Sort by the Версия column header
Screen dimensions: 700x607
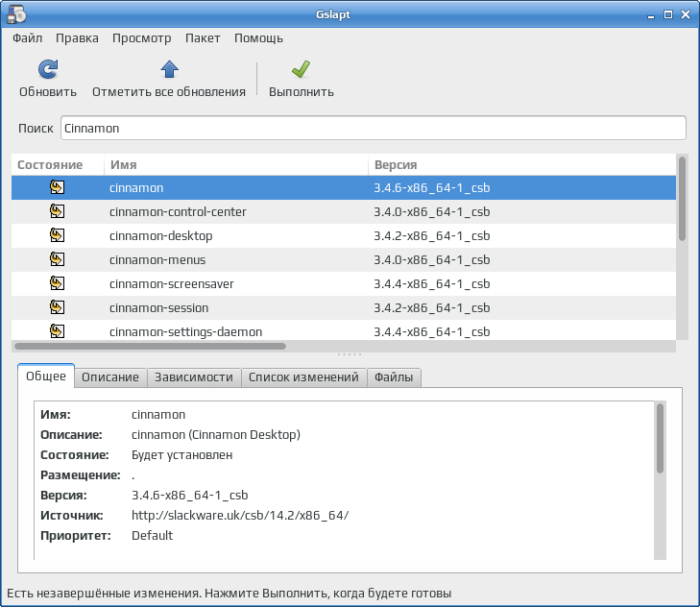pyautogui.click(x=521, y=165)
